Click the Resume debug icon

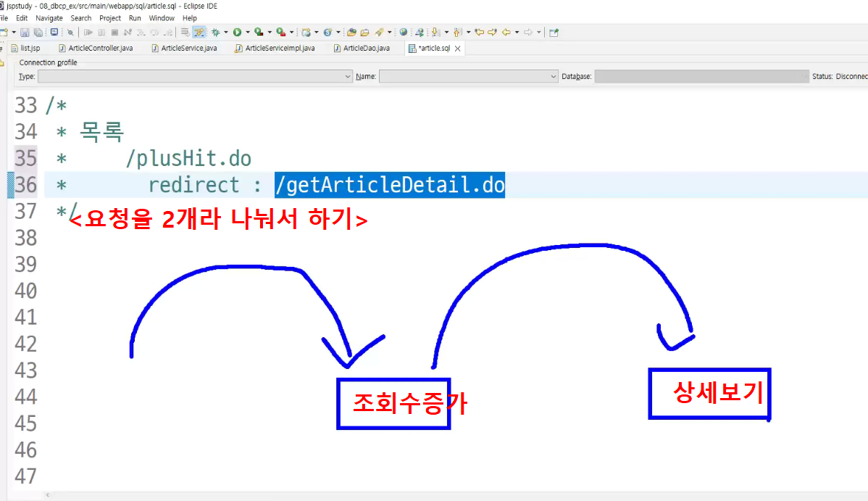88,32
